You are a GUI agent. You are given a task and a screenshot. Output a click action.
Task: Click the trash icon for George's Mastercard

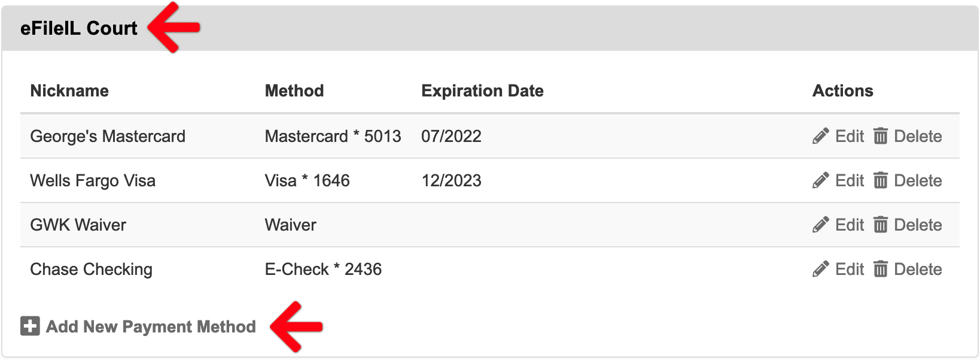[880, 136]
